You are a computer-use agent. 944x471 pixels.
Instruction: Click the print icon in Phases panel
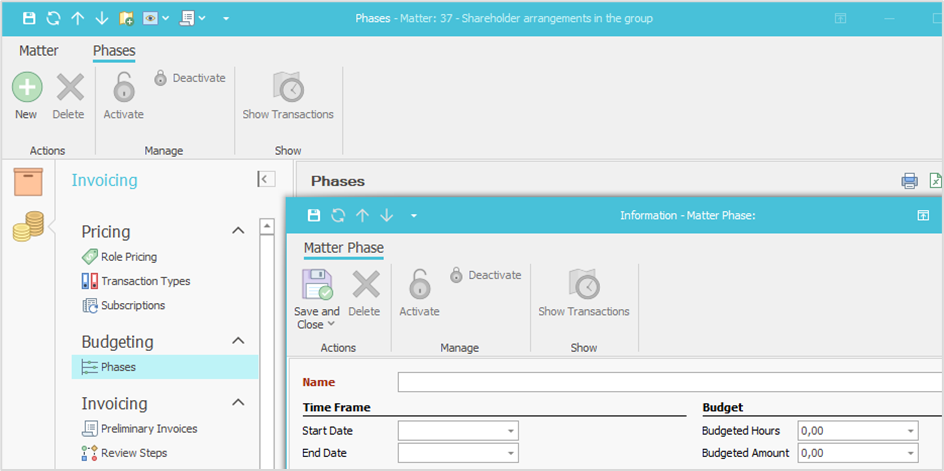tap(909, 181)
